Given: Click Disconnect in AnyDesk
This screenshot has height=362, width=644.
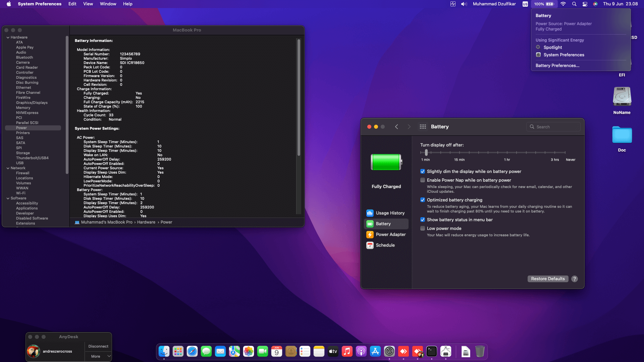Looking at the screenshot, I should pos(98,346).
